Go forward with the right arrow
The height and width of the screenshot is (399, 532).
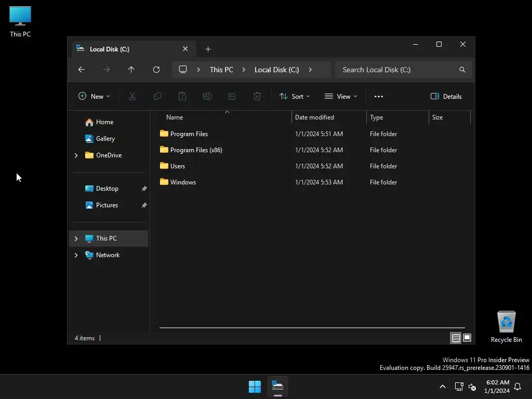pos(106,70)
